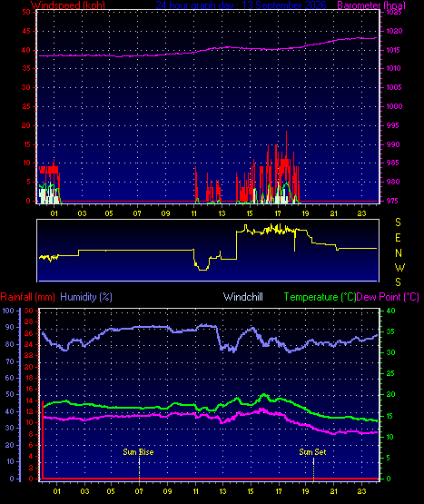Select the Humidity (%) legend label
The width and height of the screenshot is (424, 504).
pos(86,297)
